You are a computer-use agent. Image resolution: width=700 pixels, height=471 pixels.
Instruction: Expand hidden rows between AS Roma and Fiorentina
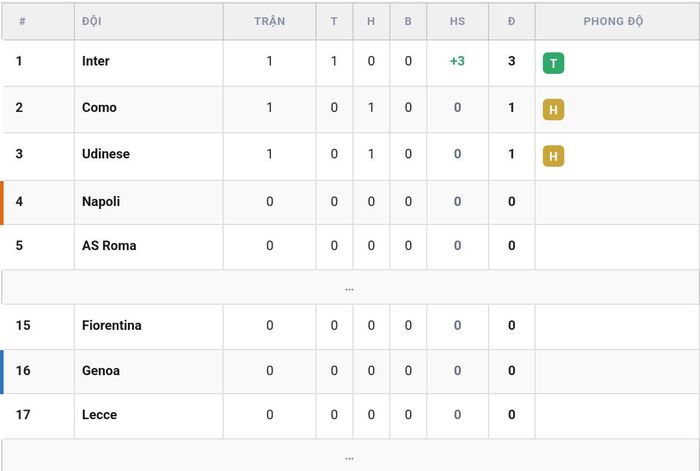[350, 288]
